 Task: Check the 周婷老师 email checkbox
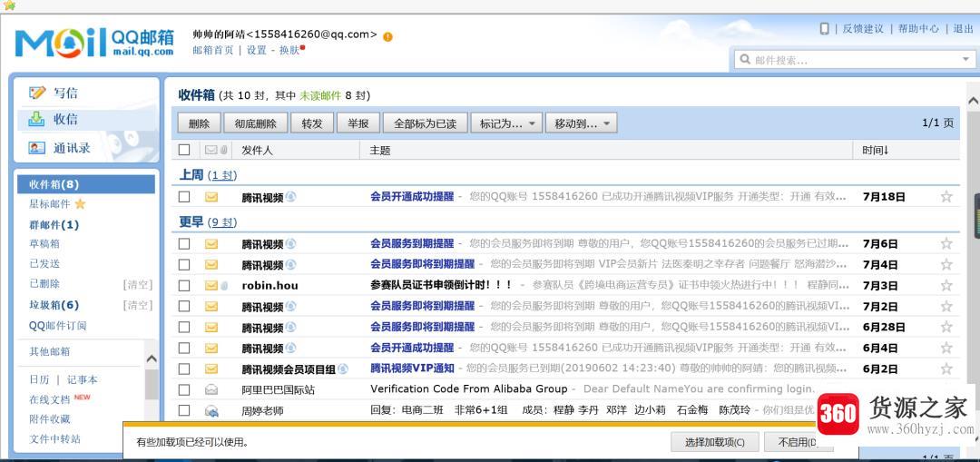(183, 411)
